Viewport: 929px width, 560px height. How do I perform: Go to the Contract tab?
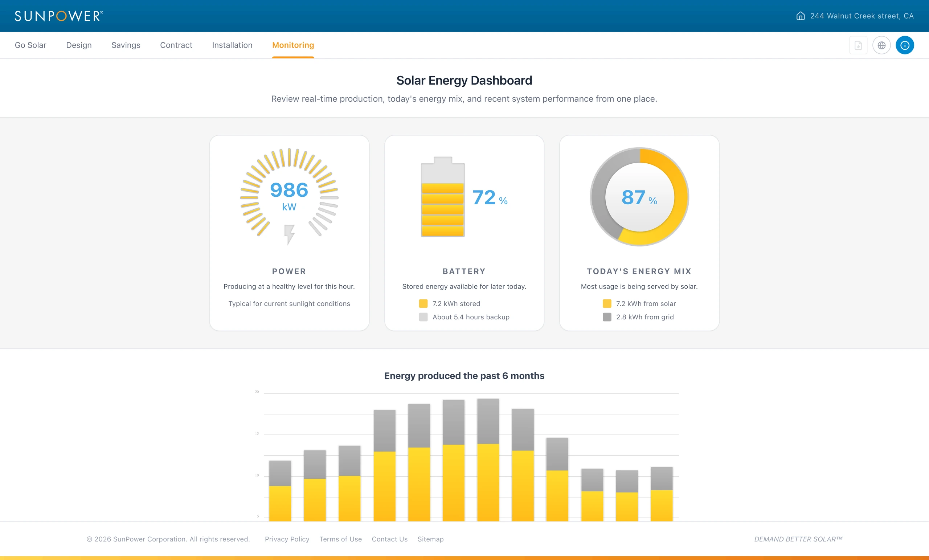tap(176, 45)
